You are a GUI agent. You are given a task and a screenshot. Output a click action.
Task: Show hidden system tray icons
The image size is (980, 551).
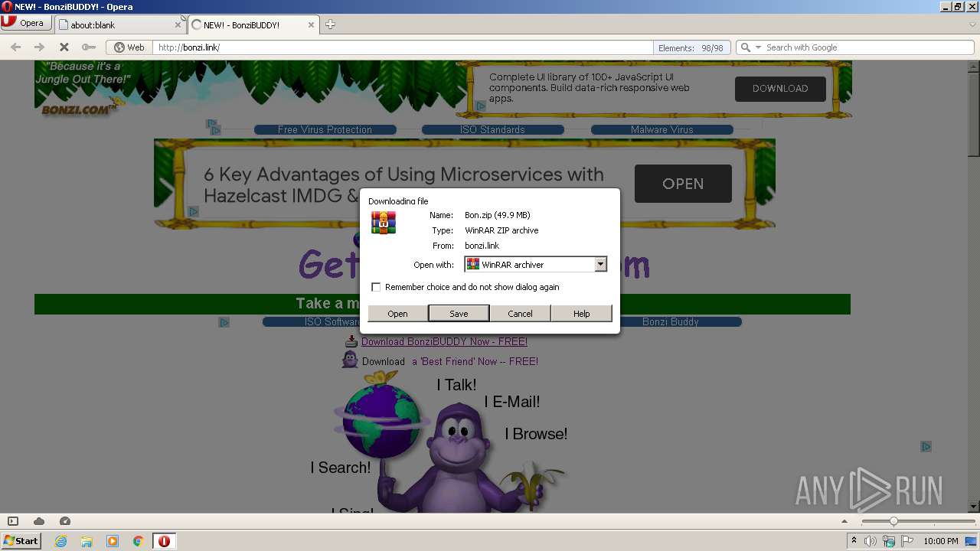coord(854,541)
